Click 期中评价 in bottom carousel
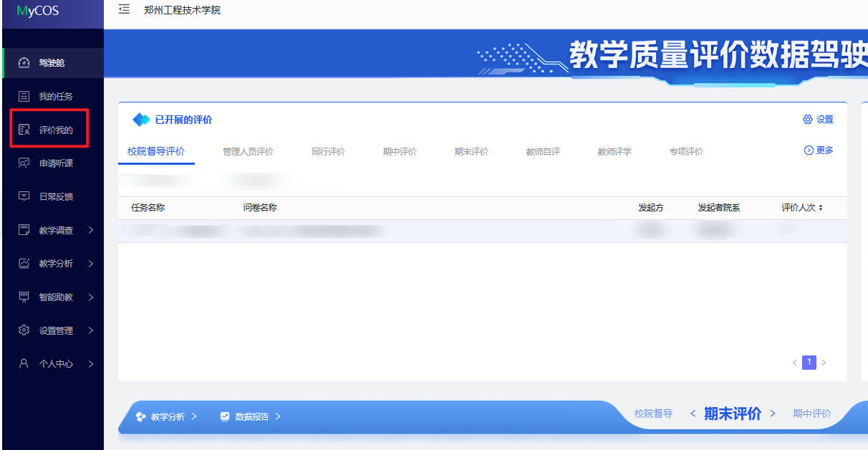Screen dimensions: 868x450 click(812, 413)
